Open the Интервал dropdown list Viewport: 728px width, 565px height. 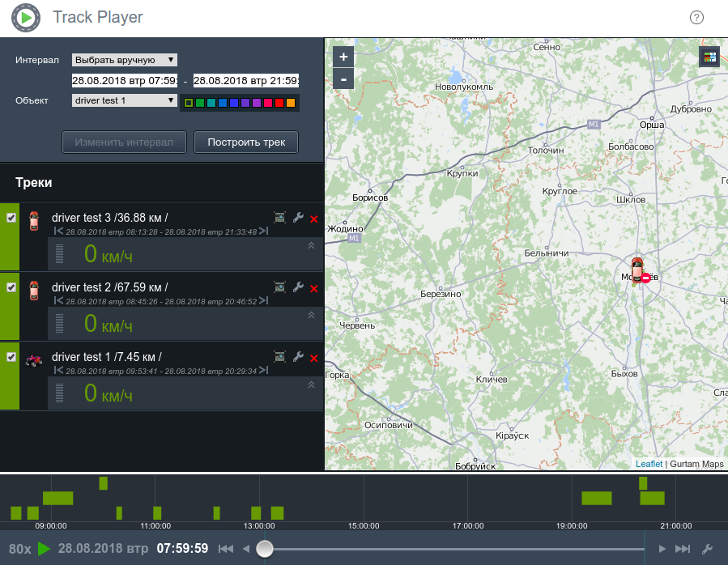[125, 60]
